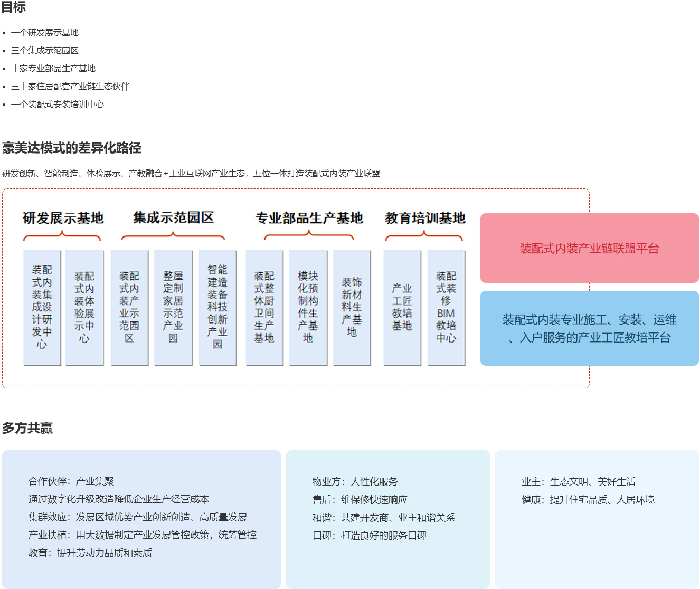This screenshot has width=700, height=589.
Task: Click the 豪美达模式的差异化路径 heading
Action: 72,148
